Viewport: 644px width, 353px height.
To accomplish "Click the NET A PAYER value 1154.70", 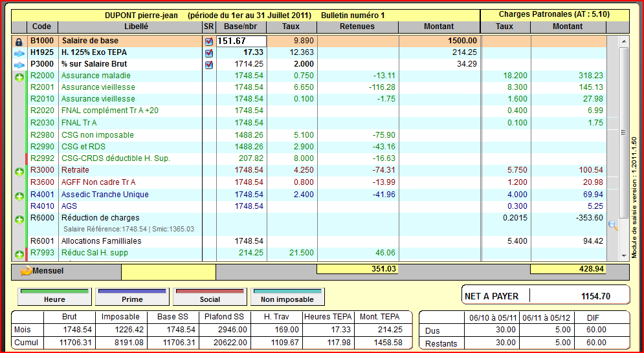I will pos(595,296).
